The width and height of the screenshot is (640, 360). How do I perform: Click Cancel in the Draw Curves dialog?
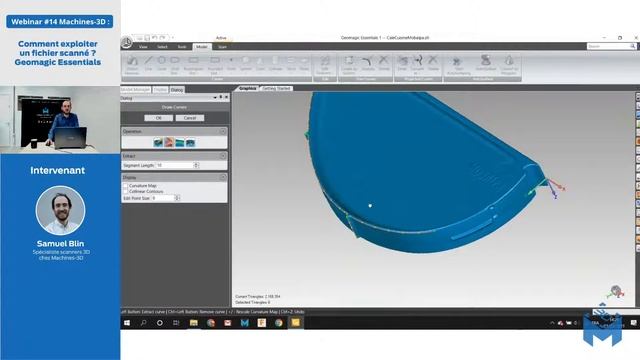point(190,118)
